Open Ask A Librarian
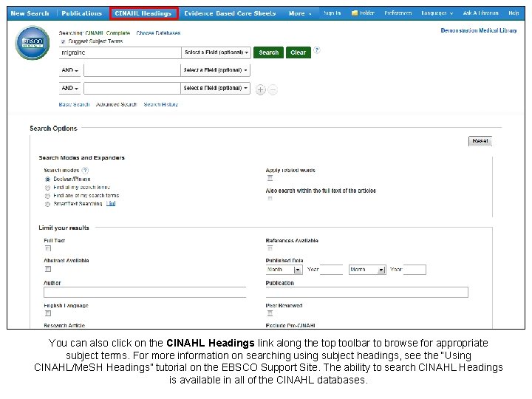 pyautogui.click(x=481, y=13)
